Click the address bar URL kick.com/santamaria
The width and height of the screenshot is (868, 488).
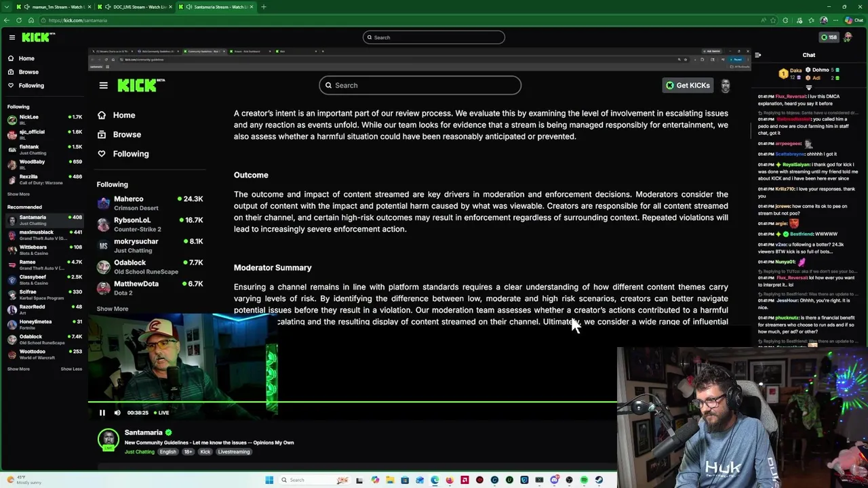(77, 20)
